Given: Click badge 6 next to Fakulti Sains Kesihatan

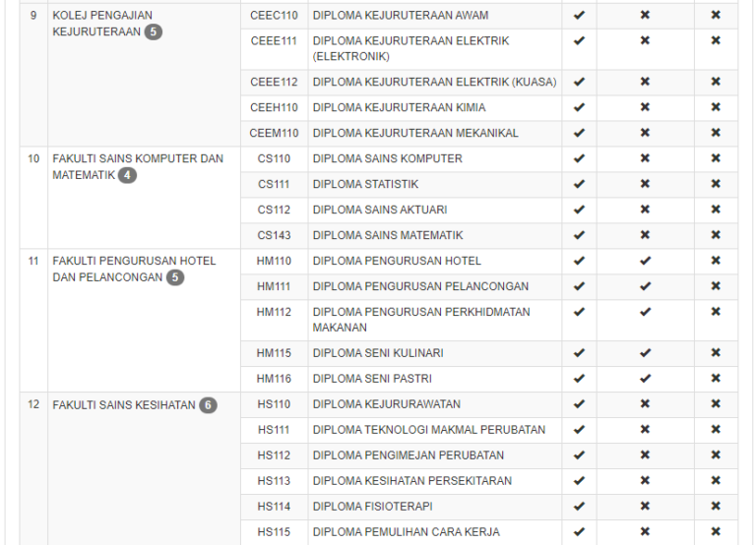Looking at the screenshot, I should click(208, 404).
